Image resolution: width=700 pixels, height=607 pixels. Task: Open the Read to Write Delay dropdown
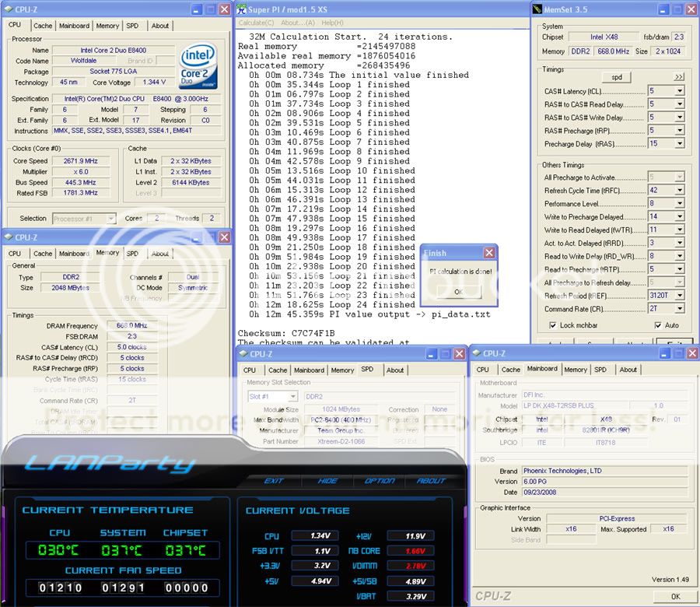tap(680, 256)
